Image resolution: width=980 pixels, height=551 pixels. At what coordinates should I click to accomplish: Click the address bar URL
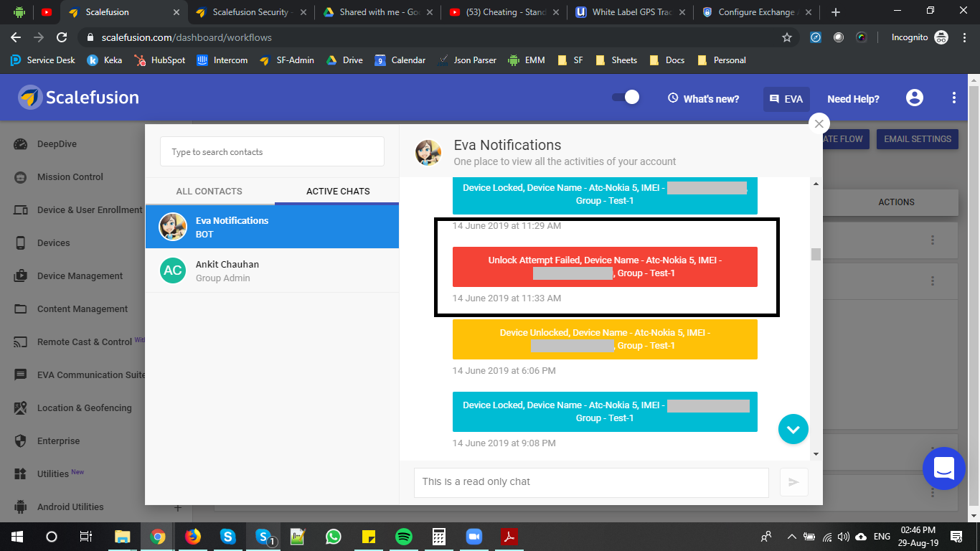point(187,37)
